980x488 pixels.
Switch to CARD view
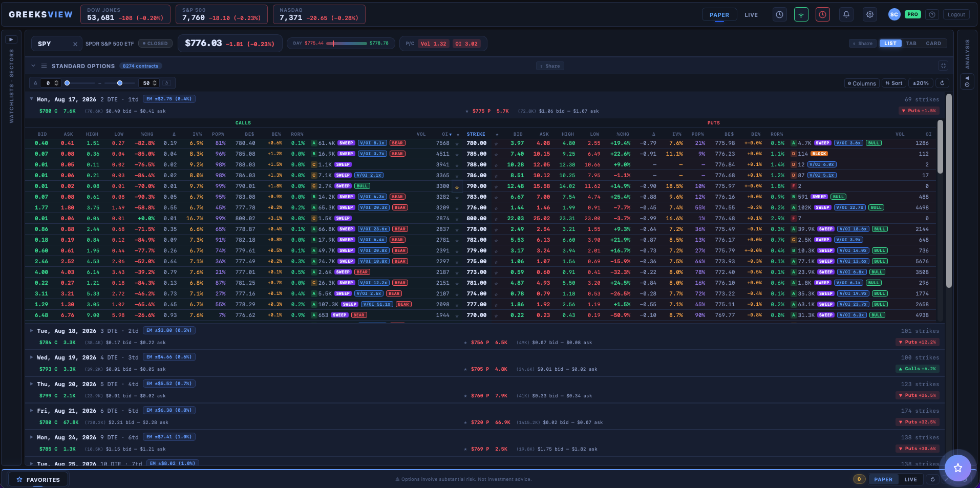point(933,44)
